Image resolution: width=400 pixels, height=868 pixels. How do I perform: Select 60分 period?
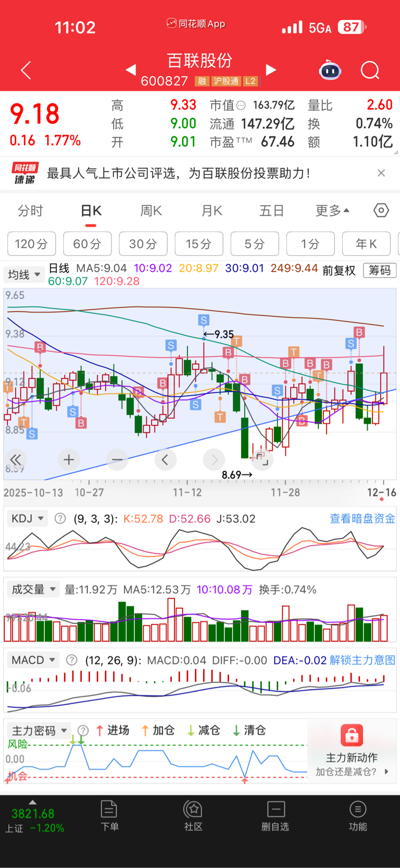click(87, 244)
